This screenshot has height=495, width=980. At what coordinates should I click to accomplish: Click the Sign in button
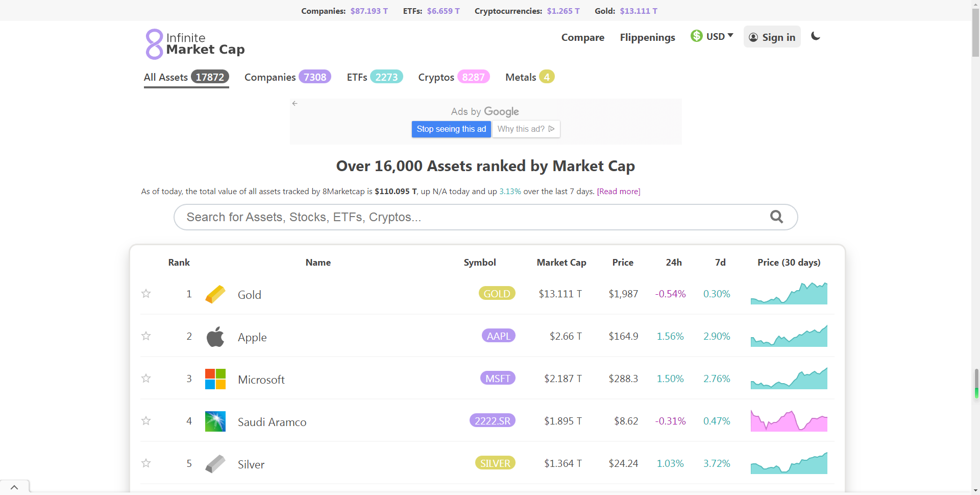pyautogui.click(x=772, y=37)
